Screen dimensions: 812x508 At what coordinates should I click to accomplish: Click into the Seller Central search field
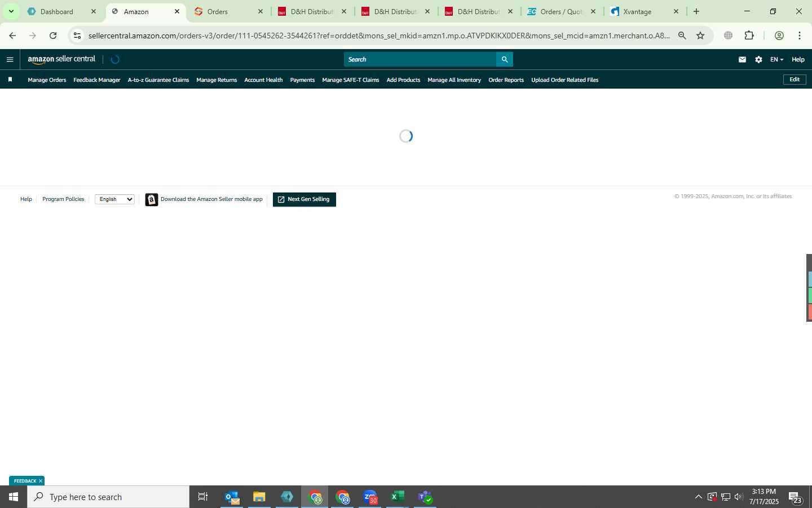click(420, 59)
